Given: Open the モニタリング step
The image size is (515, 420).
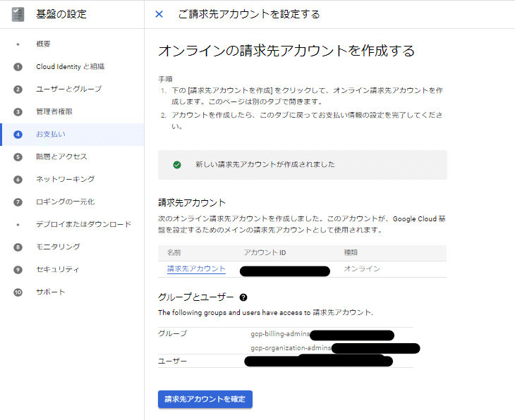Looking at the screenshot, I should point(58,247).
